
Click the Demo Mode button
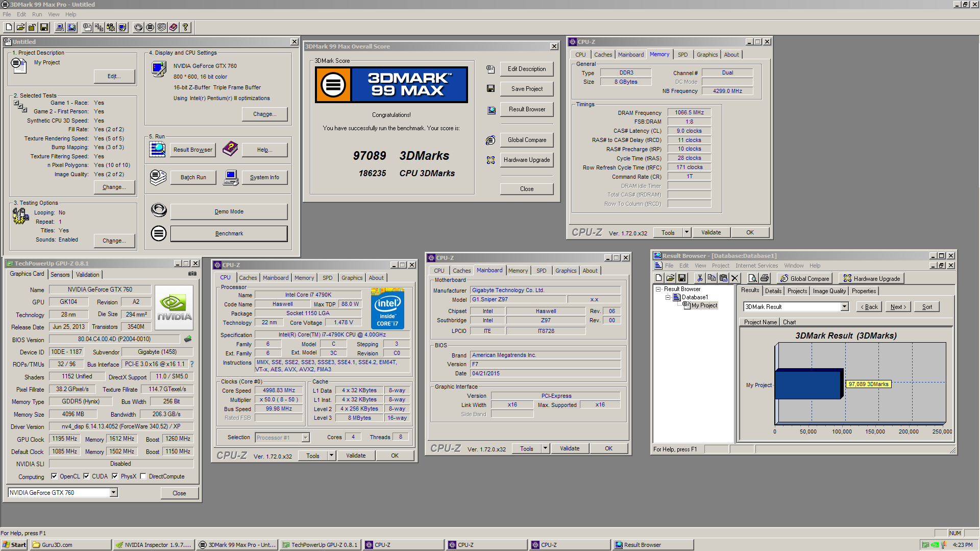point(229,211)
